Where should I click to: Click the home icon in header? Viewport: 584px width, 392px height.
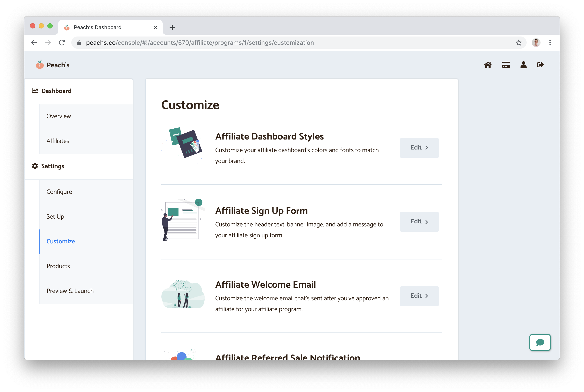[x=488, y=65]
